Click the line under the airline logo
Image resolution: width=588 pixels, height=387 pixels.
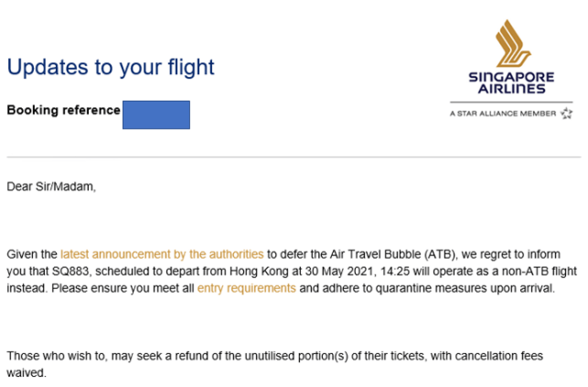click(x=511, y=102)
